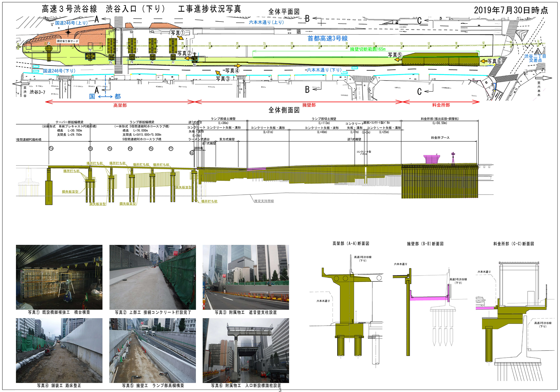Click the magenta toll booth in side view
The height and width of the screenshot is (392, 560).
[431, 159]
